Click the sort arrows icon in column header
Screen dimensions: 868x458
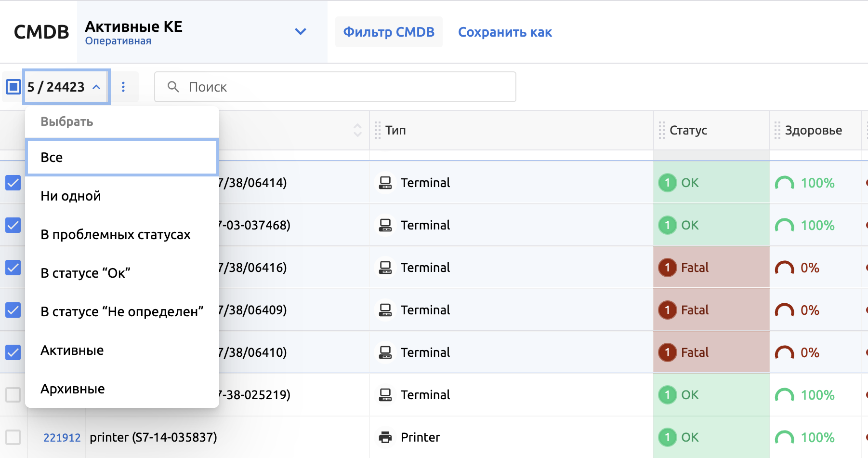(357, 130)
